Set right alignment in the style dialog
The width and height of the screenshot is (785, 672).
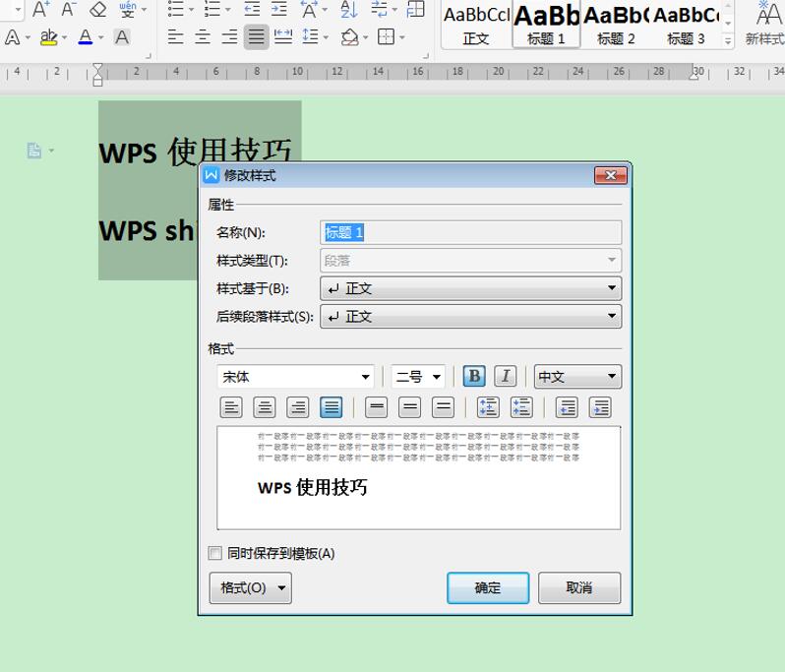298,407
